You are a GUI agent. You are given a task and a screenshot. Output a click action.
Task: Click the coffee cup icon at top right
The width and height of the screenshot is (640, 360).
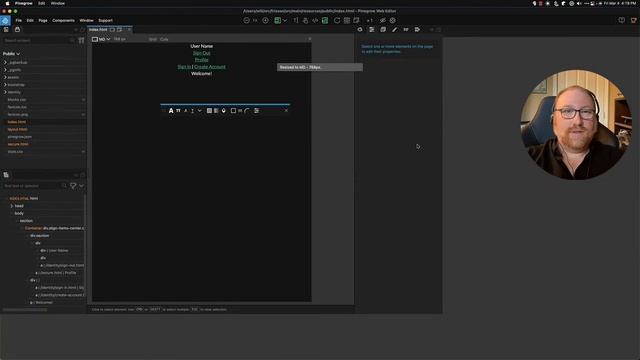coord(633,20)
